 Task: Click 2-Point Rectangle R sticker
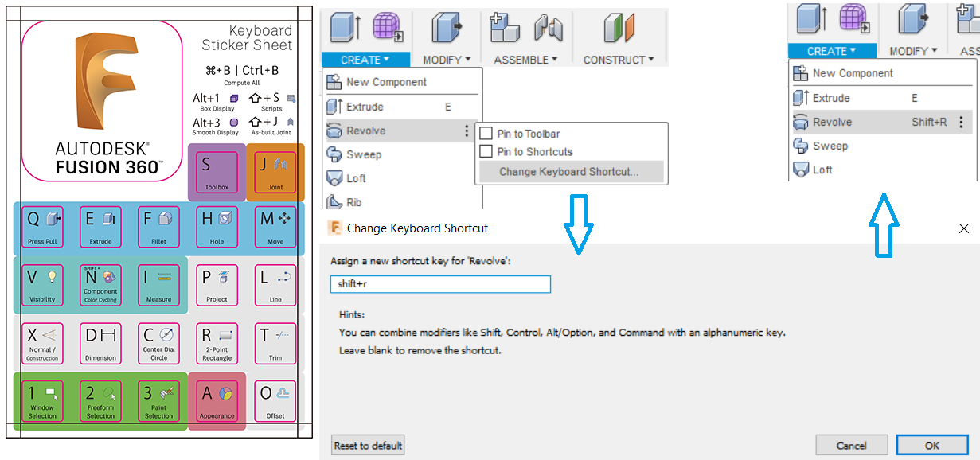(x=217, y=343)
